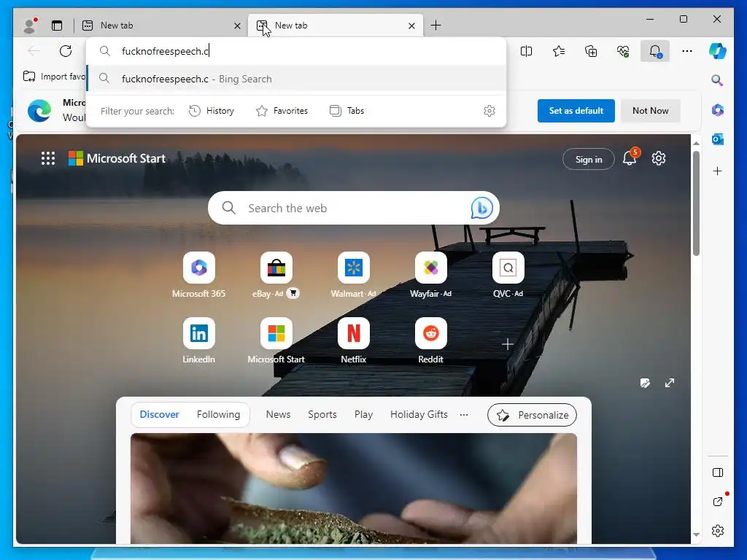Open the featured news story image

coord(354,488)
